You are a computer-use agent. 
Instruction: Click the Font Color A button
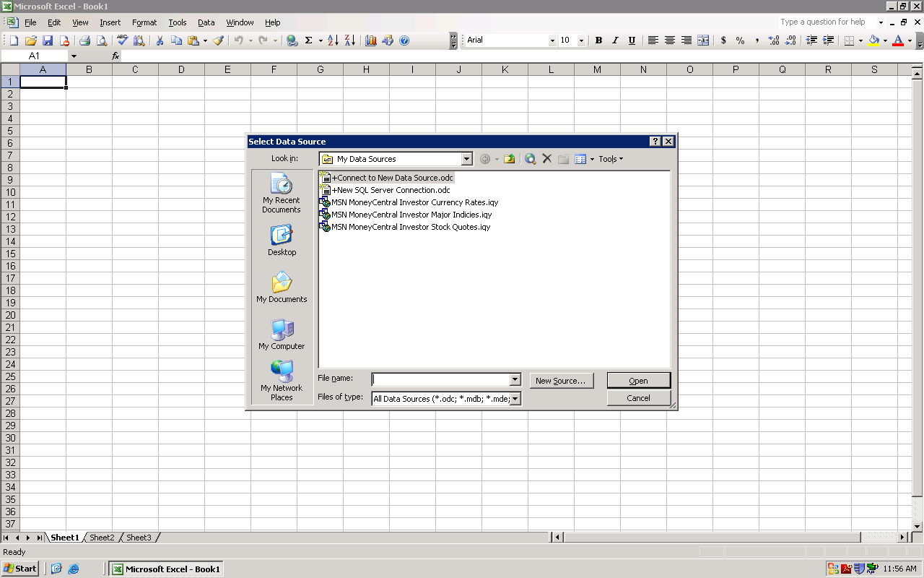click(898, 40)
